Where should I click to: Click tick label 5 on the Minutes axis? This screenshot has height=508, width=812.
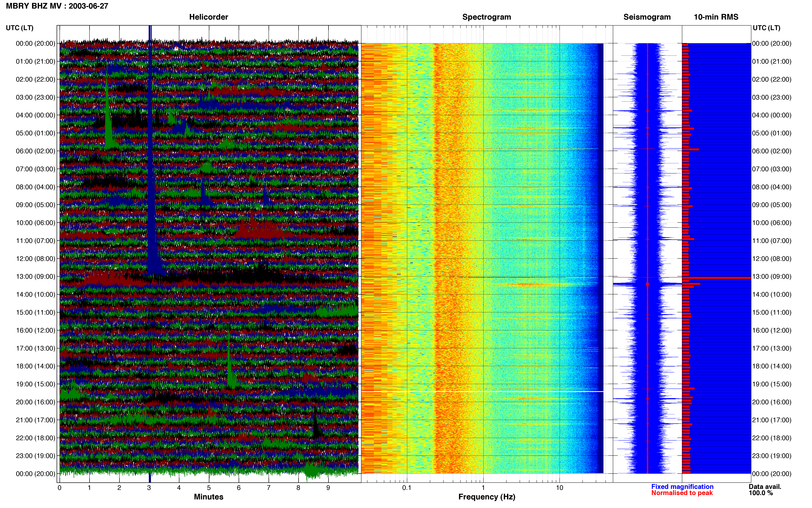click(x=209, y=488)
